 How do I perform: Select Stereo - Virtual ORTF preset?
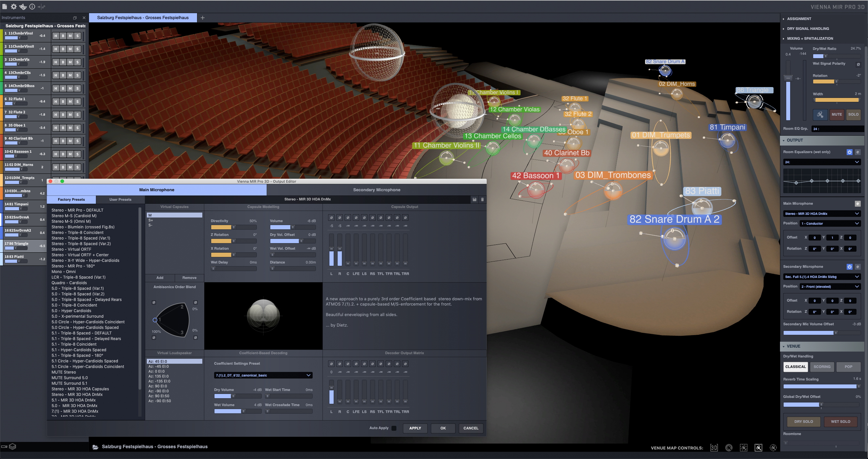point(72,249)
